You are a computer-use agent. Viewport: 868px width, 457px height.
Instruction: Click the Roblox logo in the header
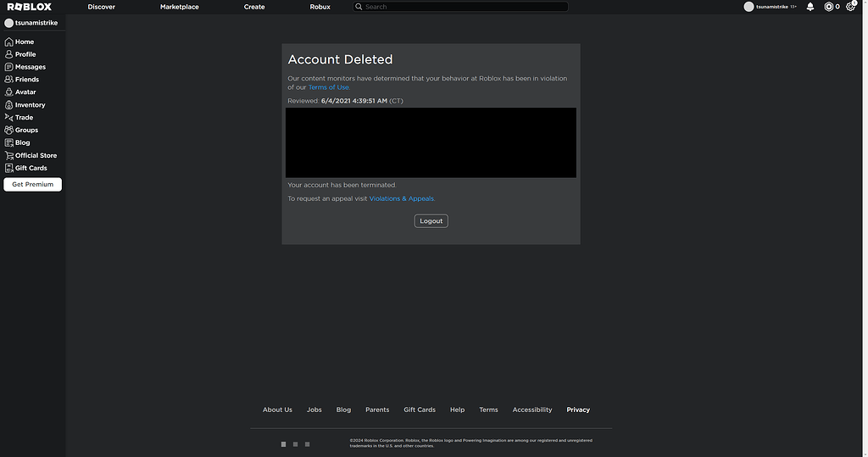tap(30, 7)
